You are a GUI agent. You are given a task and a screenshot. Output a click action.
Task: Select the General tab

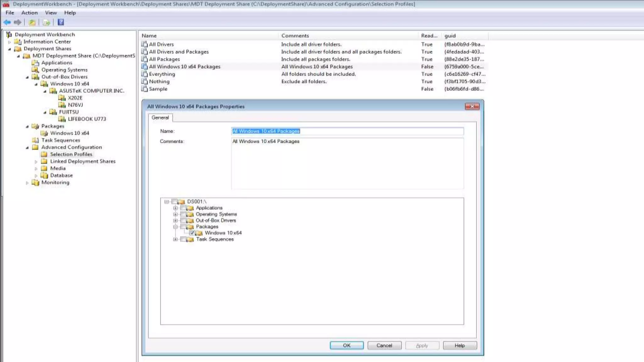(160, 118)
